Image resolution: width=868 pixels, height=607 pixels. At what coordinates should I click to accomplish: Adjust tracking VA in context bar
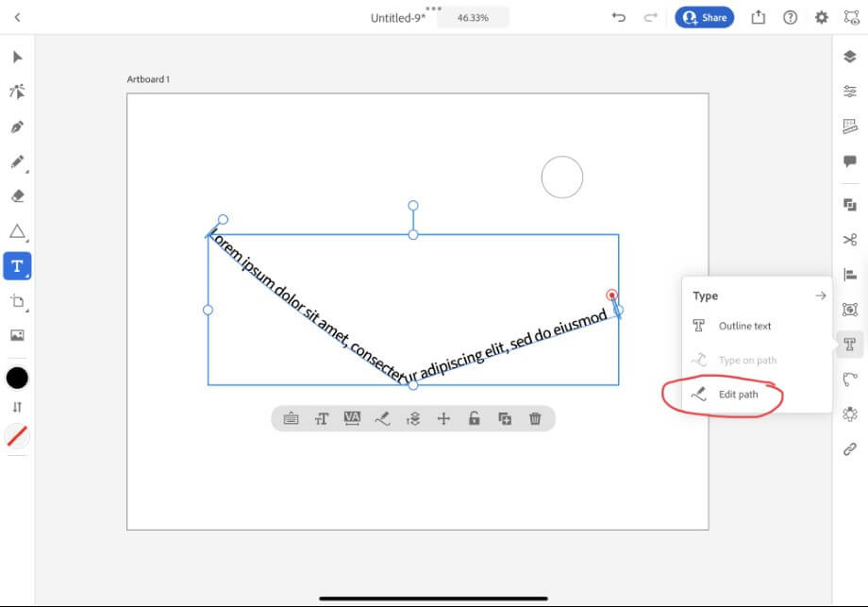352,418
